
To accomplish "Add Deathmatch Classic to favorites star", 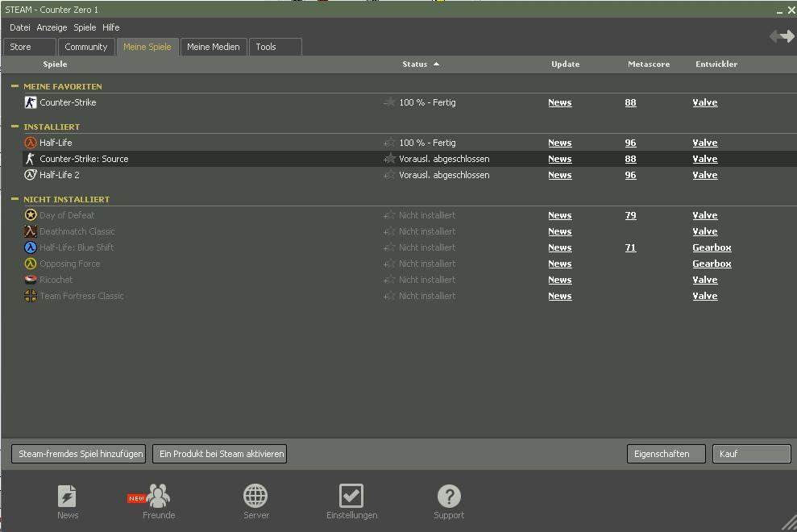I will tap(389, 231).
